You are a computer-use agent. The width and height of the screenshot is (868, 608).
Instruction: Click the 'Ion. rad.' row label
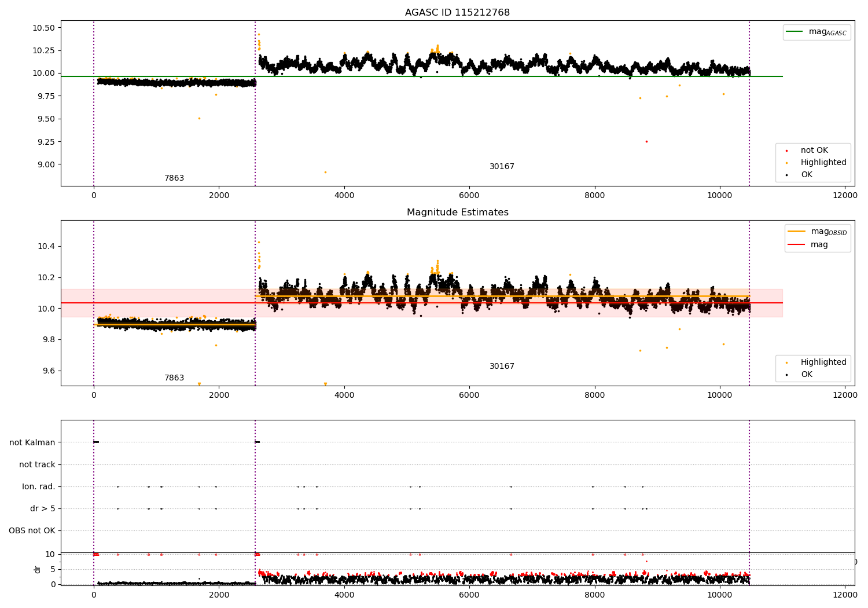(x=39, y=487)
